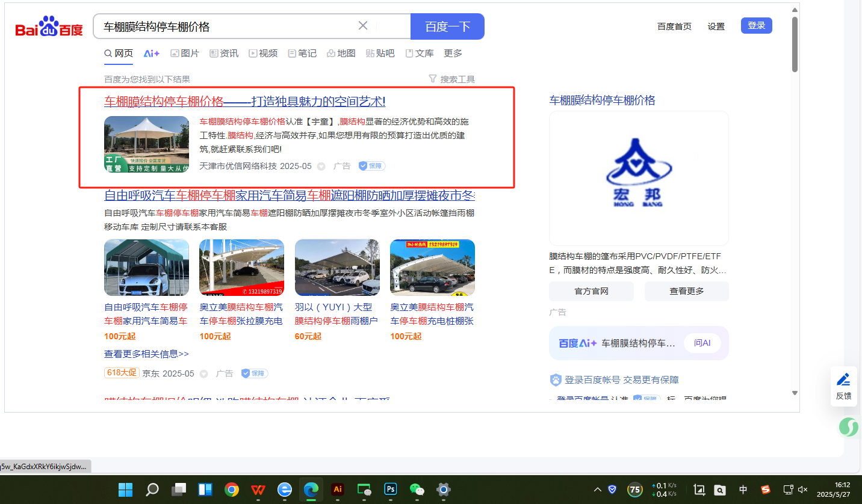Click the scrollbar down arrow
This screenshot has height=504, width=862.
795,393
